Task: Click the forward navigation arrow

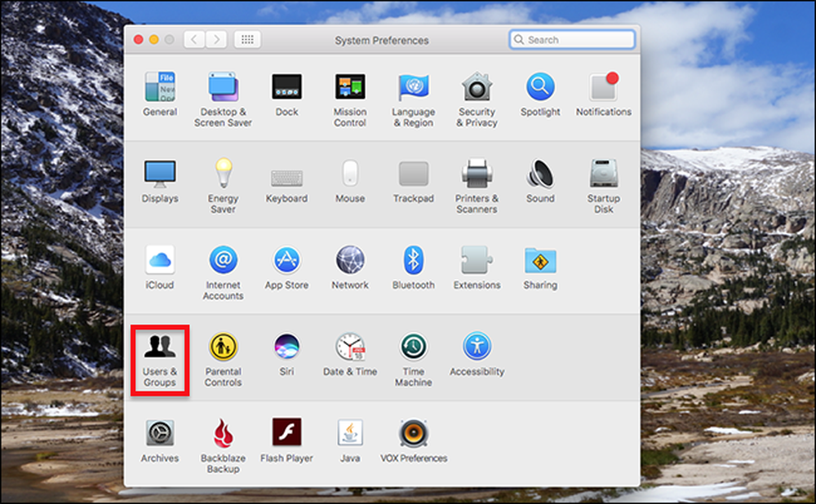Action: pyautogui.click(x=216, y=39)
